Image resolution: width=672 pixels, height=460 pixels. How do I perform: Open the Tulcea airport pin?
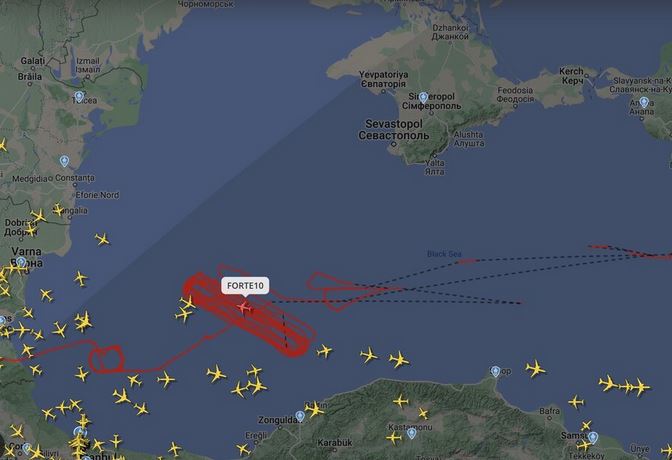[x=79, y=96]
